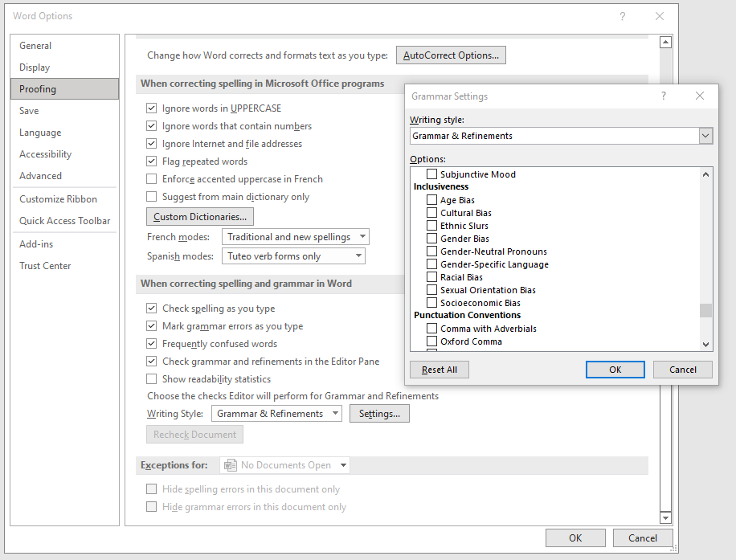
Task: Enable Age Bias check
Action: (431, 200)
